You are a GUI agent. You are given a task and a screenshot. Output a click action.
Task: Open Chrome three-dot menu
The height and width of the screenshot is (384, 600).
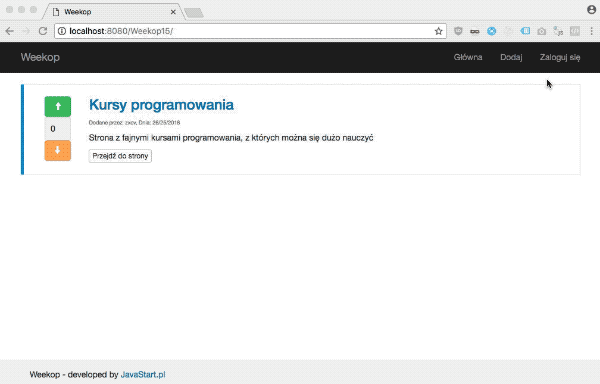[592, 31]
